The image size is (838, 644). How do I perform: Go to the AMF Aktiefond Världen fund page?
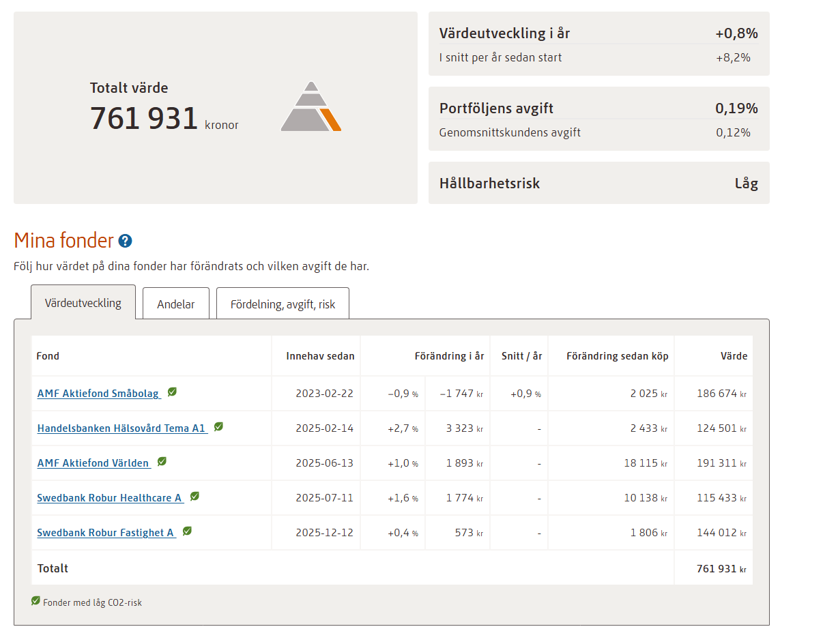(x=93, y=463)
